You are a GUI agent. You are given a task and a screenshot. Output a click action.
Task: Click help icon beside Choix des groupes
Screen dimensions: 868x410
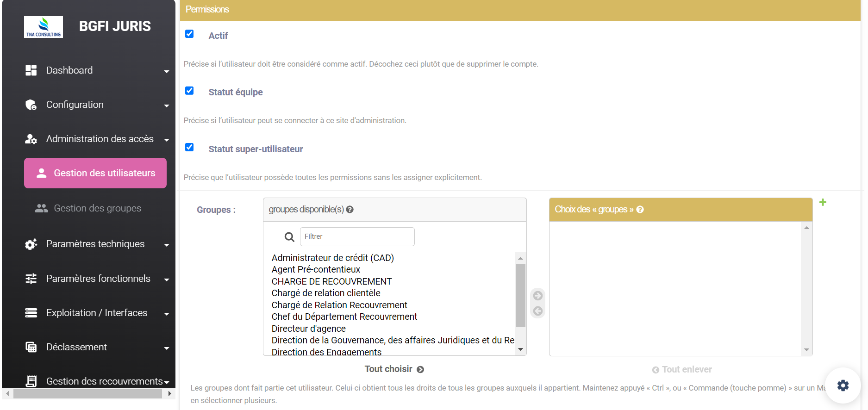(x=640, y=210)
